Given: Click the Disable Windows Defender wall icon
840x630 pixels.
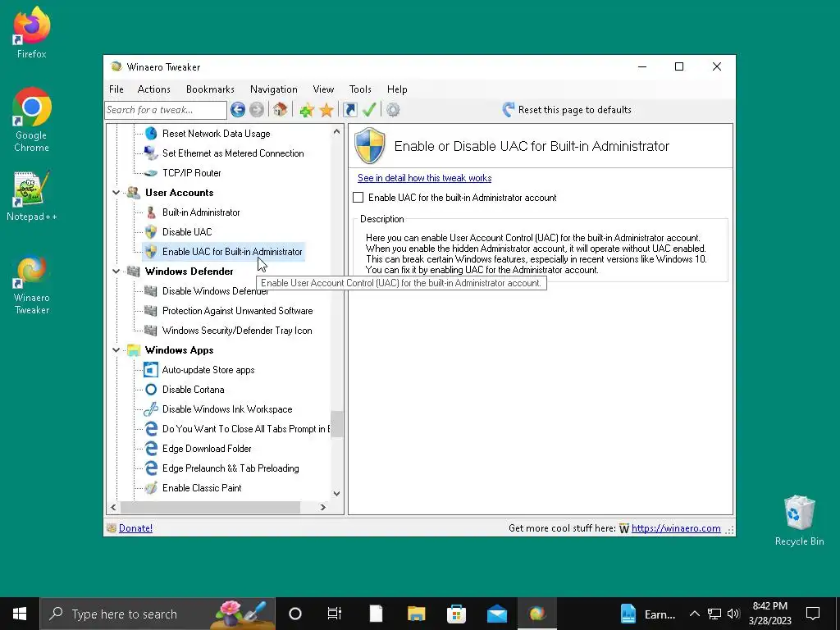Looking at the screenshot, I should (x=151, y=291).
